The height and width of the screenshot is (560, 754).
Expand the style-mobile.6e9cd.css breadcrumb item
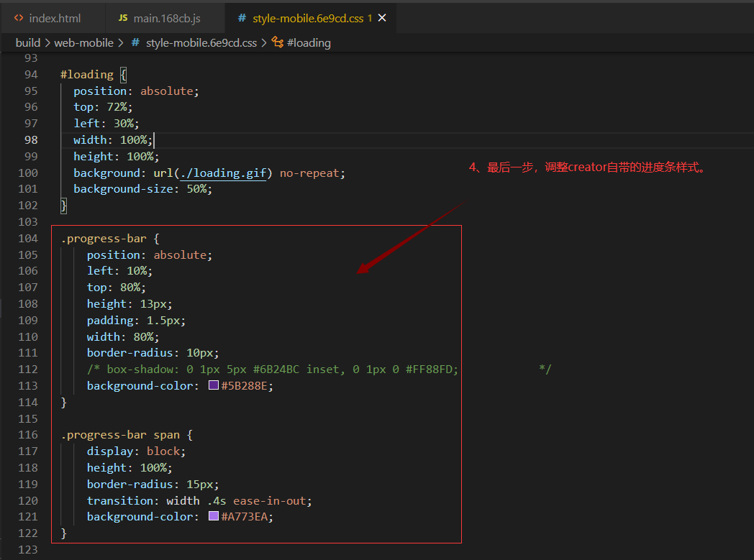tap(201, 42)
